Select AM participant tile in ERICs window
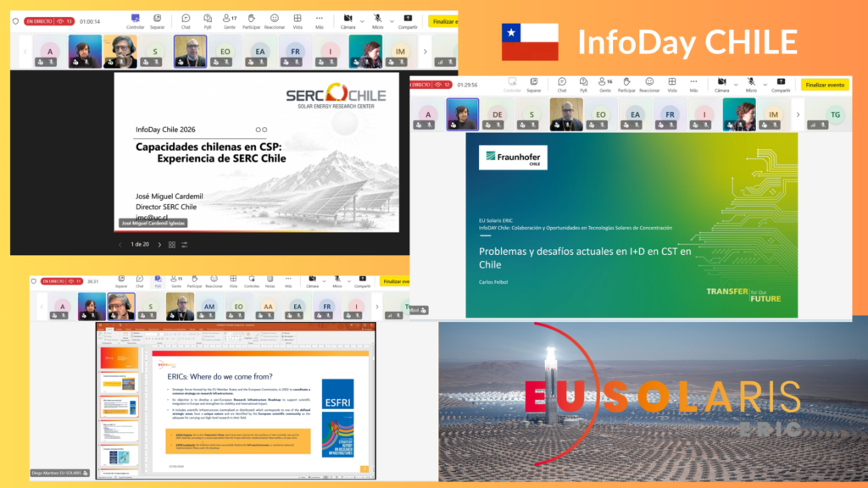The height and width of the screenshot is (488, 868). point(209,307)
